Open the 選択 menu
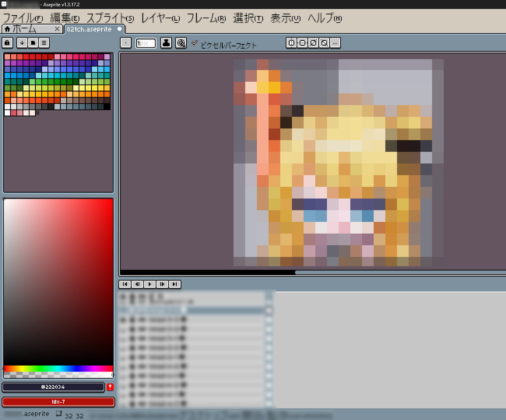This screenshot has width=506, height=420. pyautogui.click(x=248, y=18)
